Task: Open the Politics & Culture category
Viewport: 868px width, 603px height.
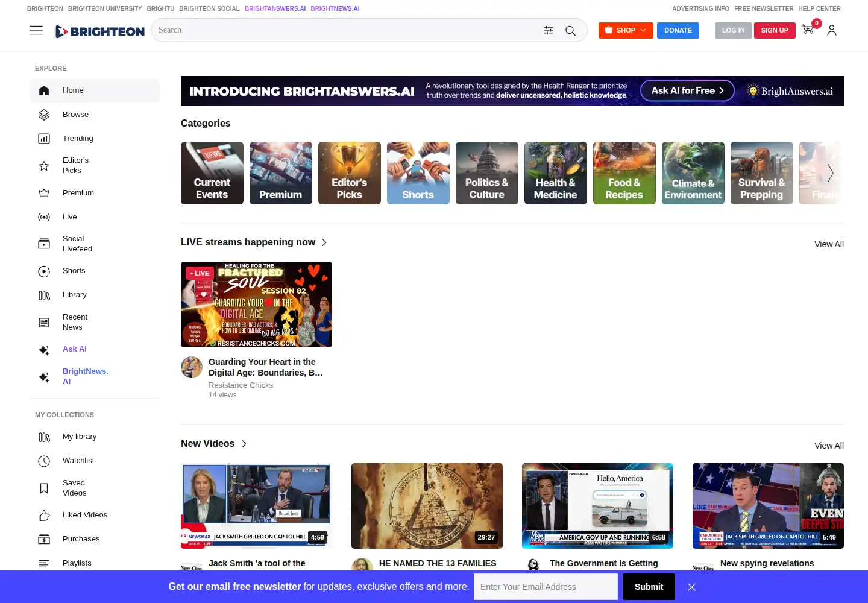Action: (487, 173)
